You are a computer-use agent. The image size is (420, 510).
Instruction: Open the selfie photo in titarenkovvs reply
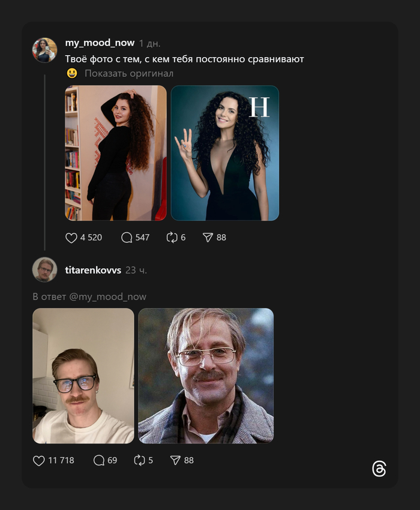tap(83, 376)
